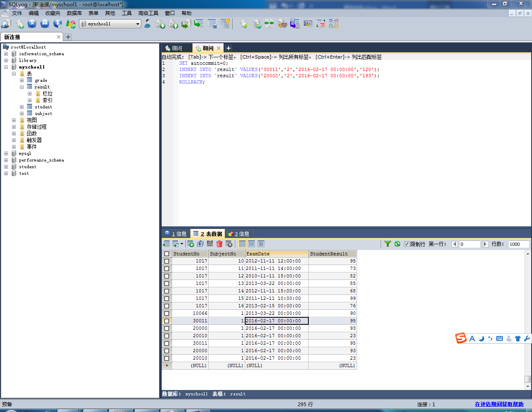Add a new connection tab with plus button

[x=68, y=37]
